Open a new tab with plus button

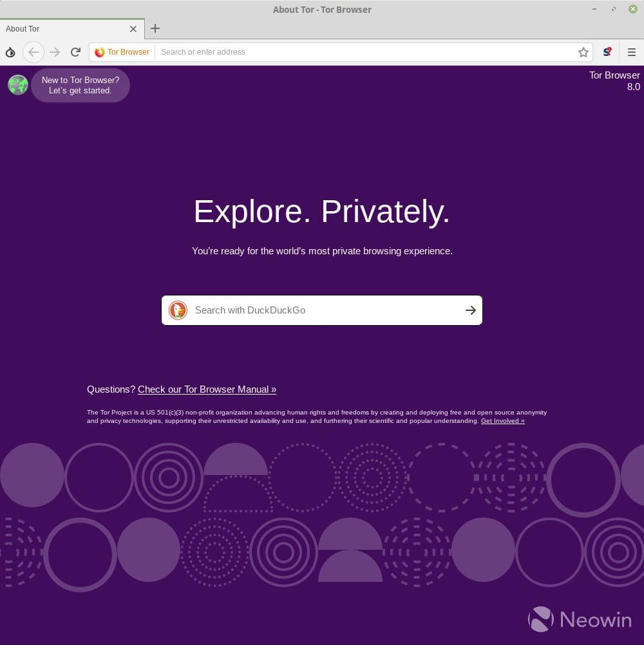pos(155,28)
